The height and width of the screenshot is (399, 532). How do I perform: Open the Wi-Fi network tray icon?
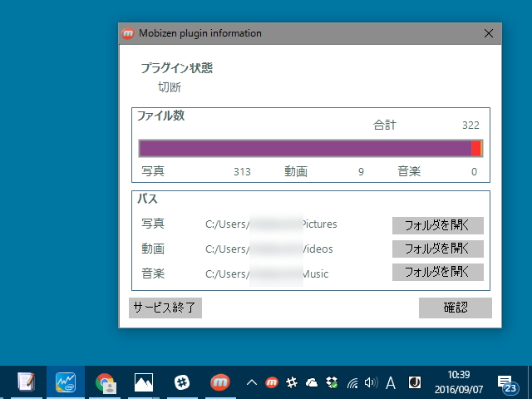point(352,383)
